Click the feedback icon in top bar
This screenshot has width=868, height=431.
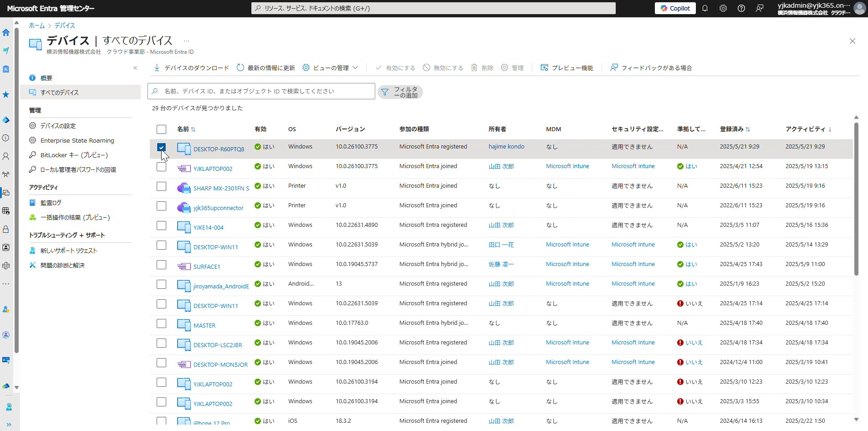point(760,8)
